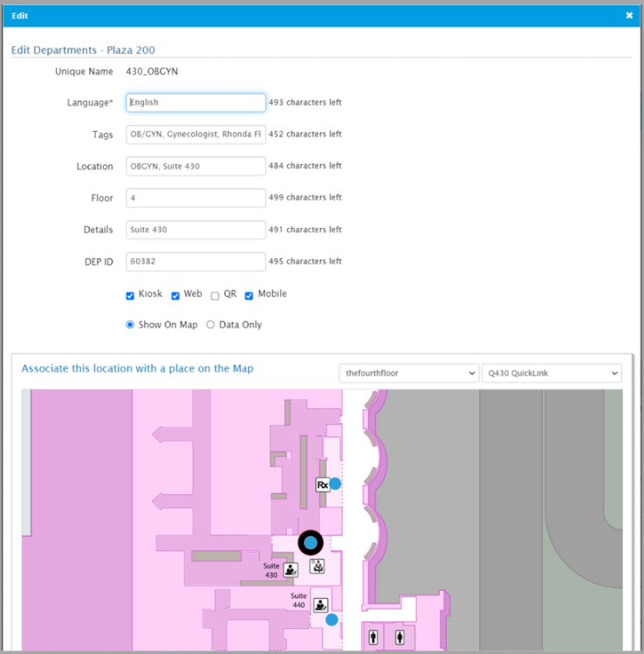Click the waiting room icon near Suite 430
644x654 pixels.
(318, 567)
